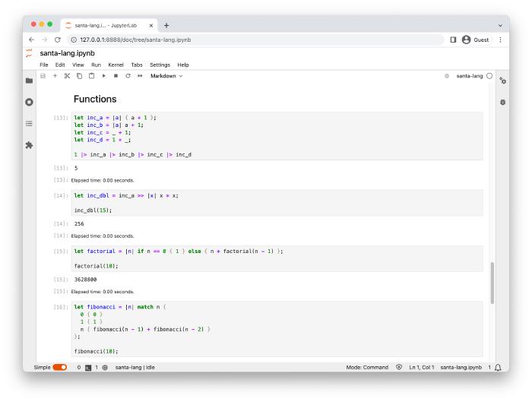Open the cell type Markdown dropdown

(x=166, y=76)
